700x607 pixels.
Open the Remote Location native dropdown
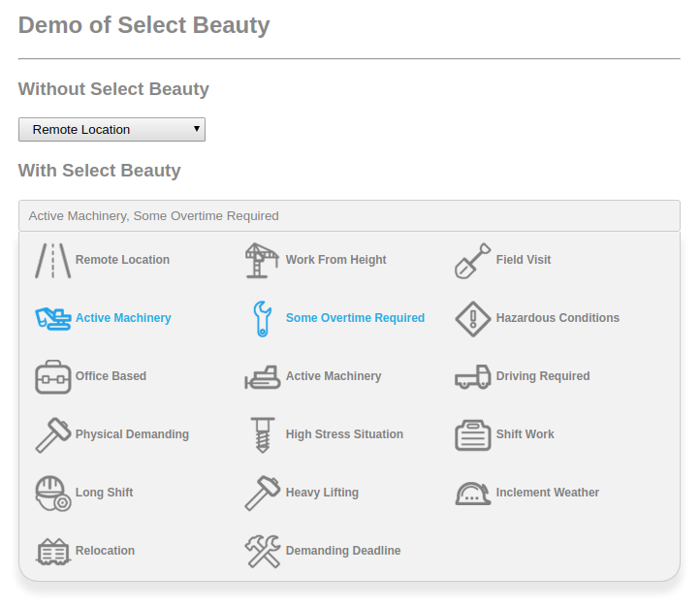pos(111,129)
